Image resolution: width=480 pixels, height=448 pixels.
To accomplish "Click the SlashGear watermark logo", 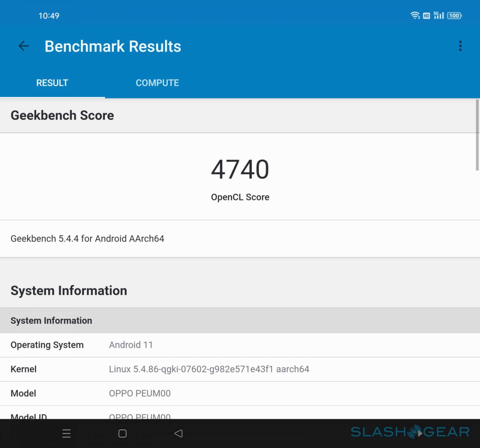I will pyautogui.click(x=410, y=432).
